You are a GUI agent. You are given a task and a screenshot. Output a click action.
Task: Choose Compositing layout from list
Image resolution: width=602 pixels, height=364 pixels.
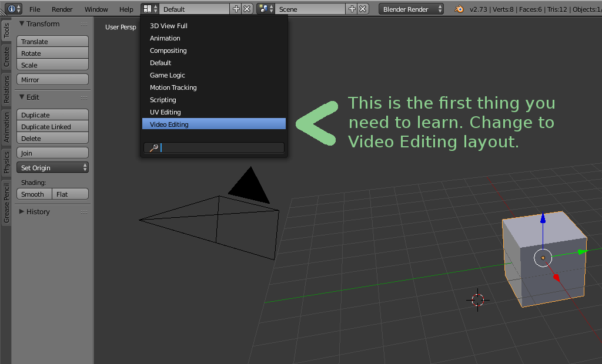[x=214, y=50]
